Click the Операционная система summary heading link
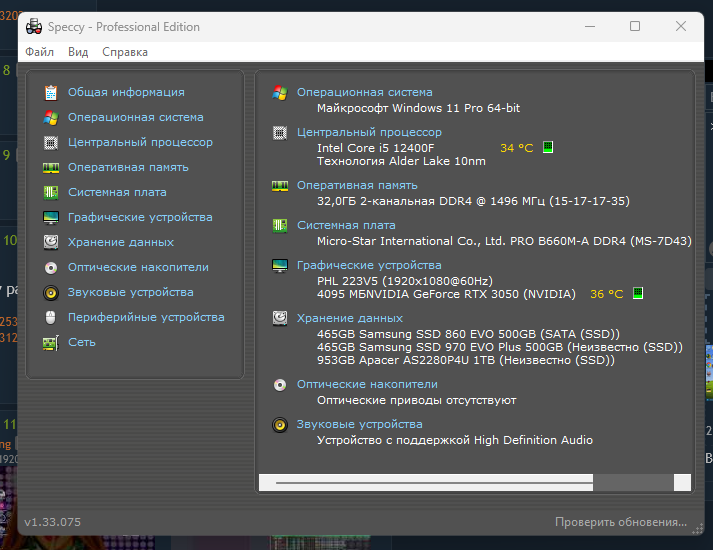Screen dimensions: 713x550 tap(365, 92)
